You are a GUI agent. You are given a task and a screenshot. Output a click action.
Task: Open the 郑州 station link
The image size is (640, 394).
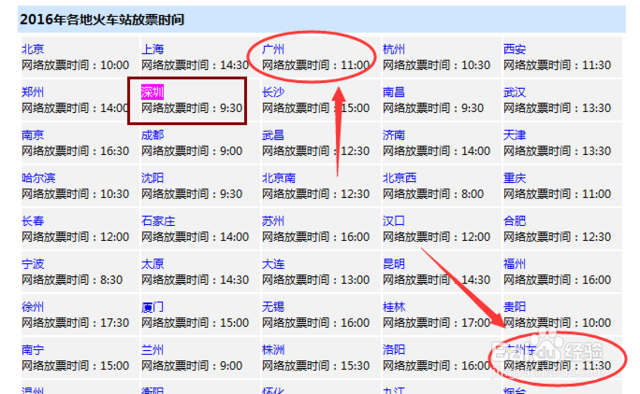click(33, 92)
